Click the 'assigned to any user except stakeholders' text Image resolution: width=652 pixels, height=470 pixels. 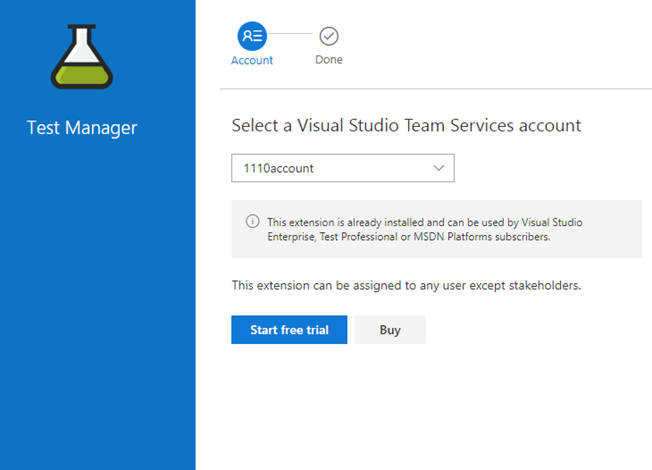(x=406, y=286)
